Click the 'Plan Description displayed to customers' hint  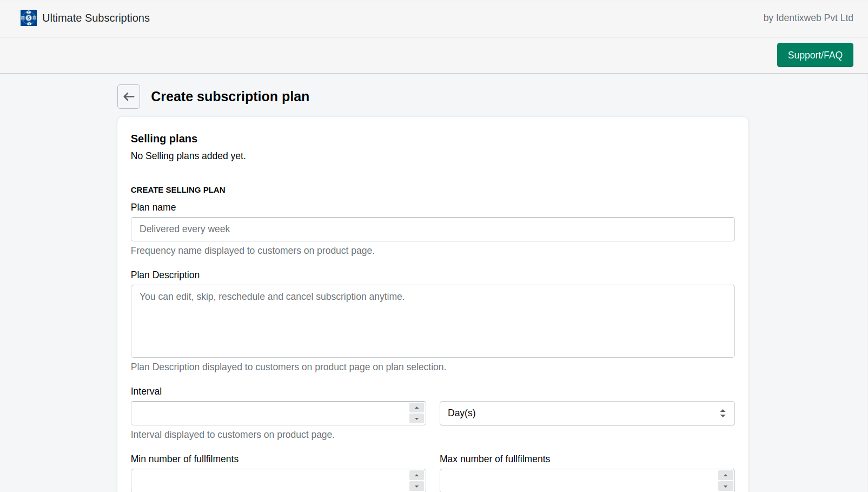(x=288, y=367)
